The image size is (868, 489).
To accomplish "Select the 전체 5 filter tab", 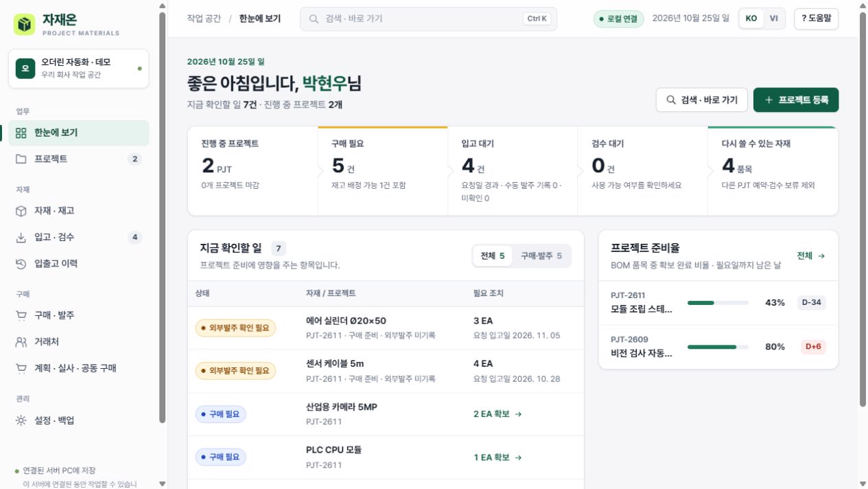I will click(493, 256).
